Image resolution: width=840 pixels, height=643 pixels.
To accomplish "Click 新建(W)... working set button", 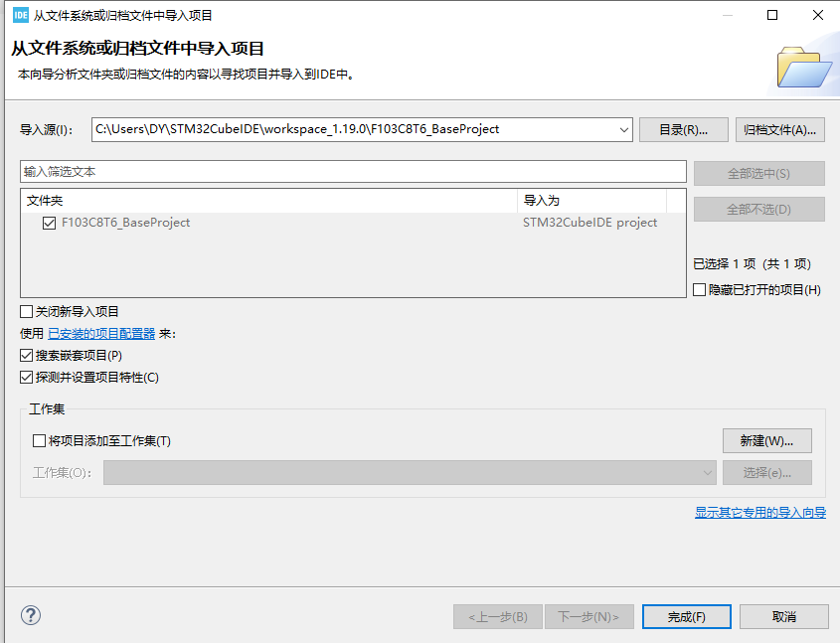I will pos(767,440).
